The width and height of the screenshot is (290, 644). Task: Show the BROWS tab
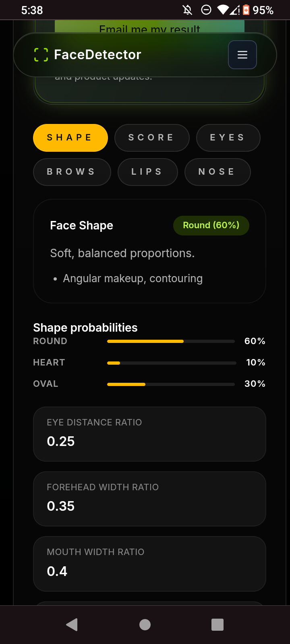tap(72, 172)
